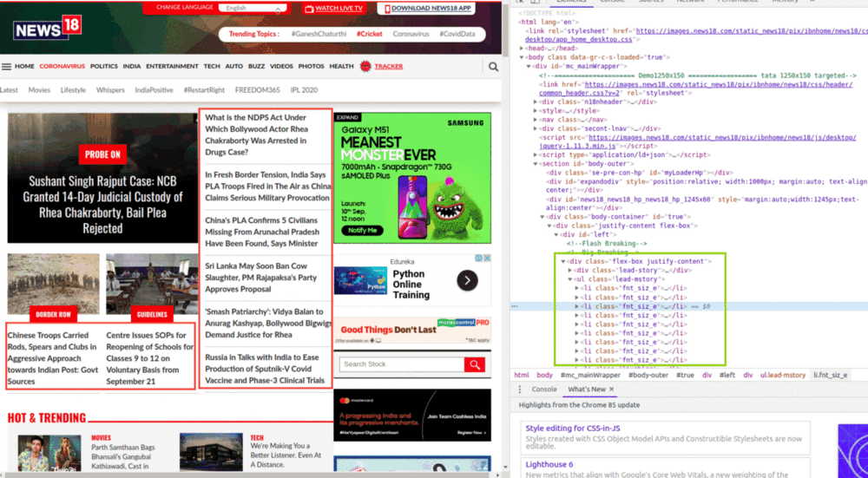
Task: Open the #Cricket trending topic
Action: (369, 34)
